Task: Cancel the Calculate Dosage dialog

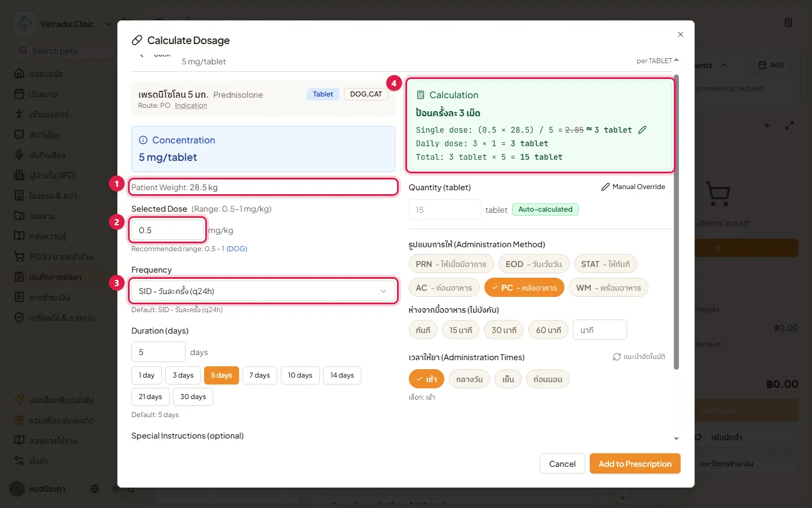Action: point(562,464)
